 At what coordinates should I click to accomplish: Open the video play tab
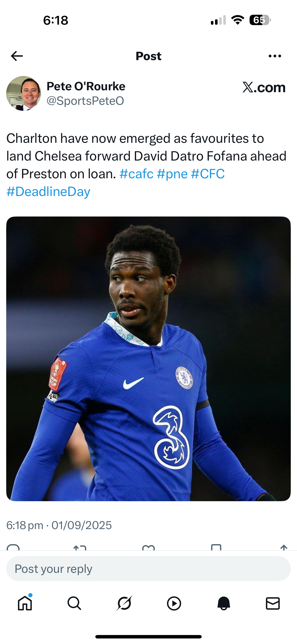coord(174,603)
